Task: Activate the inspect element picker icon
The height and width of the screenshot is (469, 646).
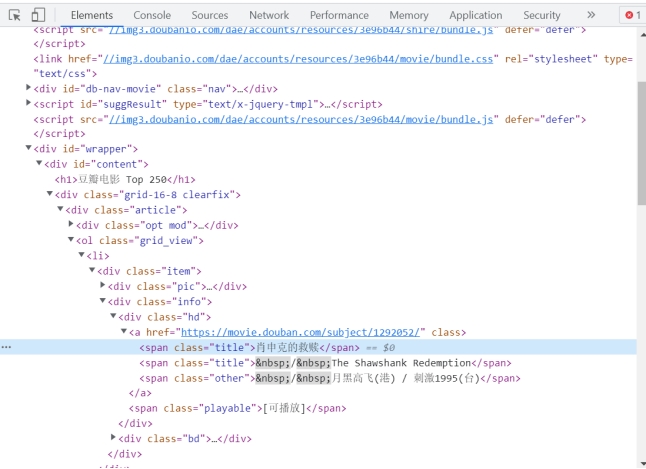Action: click(14, 15)
